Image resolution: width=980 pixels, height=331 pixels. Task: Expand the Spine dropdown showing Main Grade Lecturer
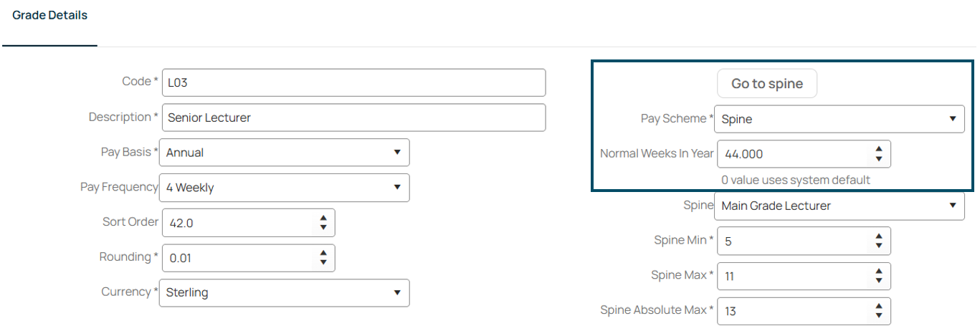coord(839,206)
